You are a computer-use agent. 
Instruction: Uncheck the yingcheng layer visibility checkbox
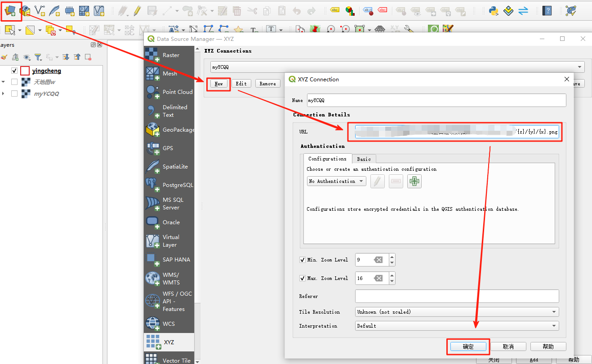coord(14,71)
